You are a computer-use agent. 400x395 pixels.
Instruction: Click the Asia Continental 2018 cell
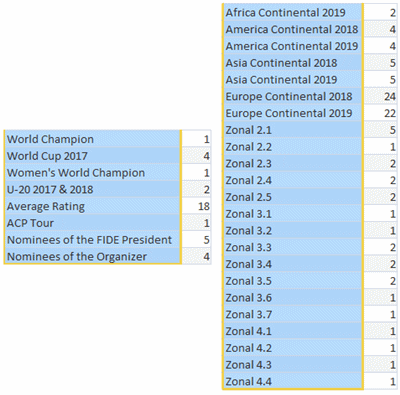[x=293, y=63]
